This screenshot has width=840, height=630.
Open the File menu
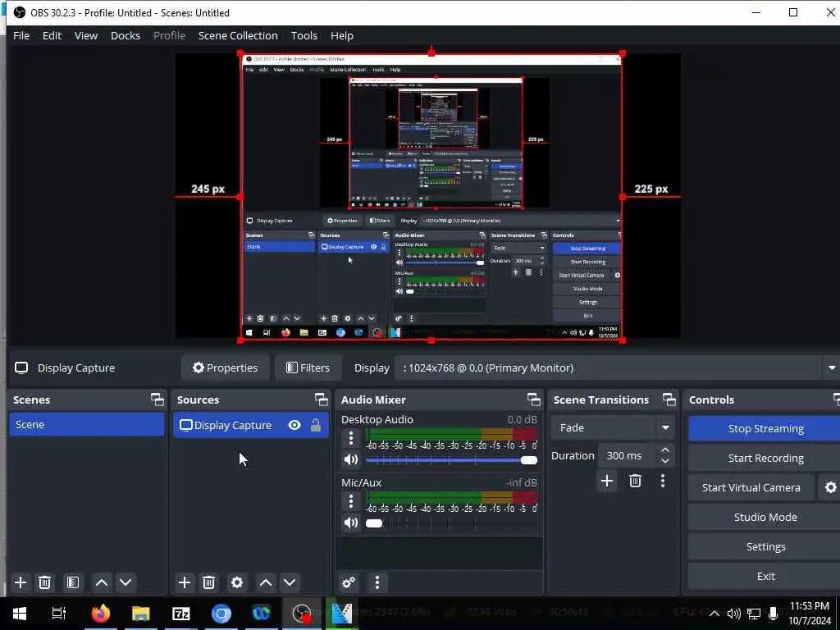pyautogui.click(x=21, y=35)
